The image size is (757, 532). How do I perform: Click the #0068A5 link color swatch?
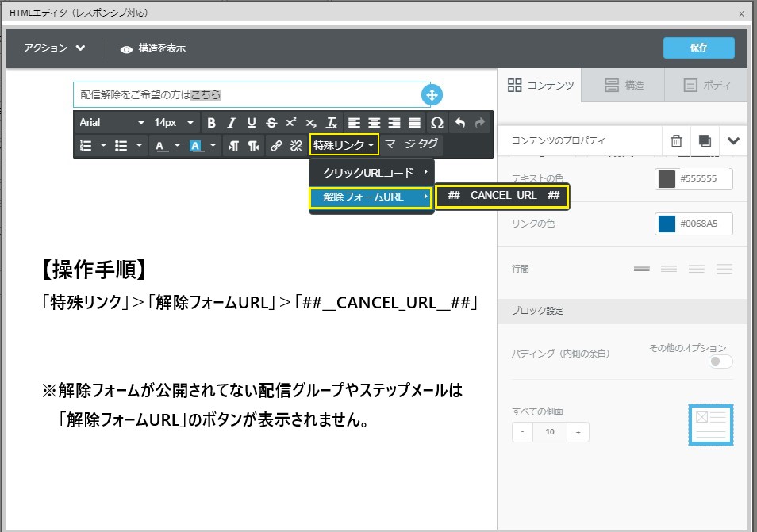(x=667, y=224)
